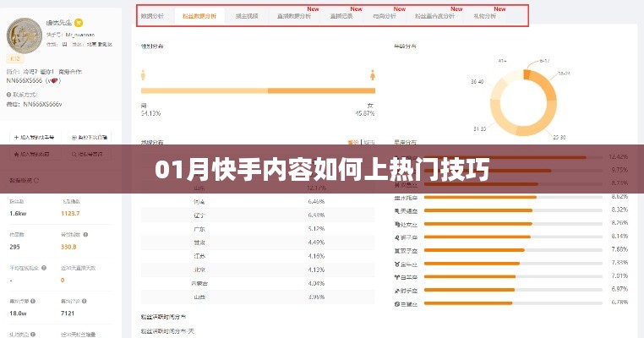Click the 295 works count value
Screen dimensions: 644x338
(14, 247)
